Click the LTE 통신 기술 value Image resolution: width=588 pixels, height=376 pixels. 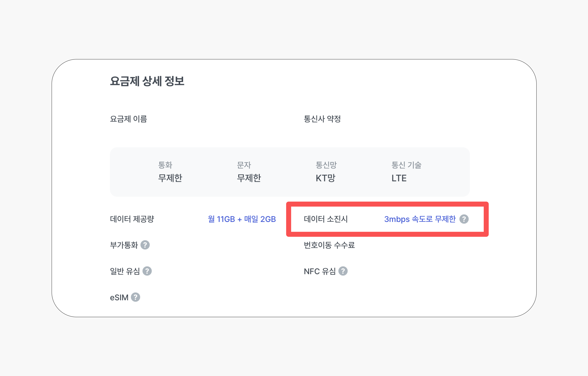point(399,178)
